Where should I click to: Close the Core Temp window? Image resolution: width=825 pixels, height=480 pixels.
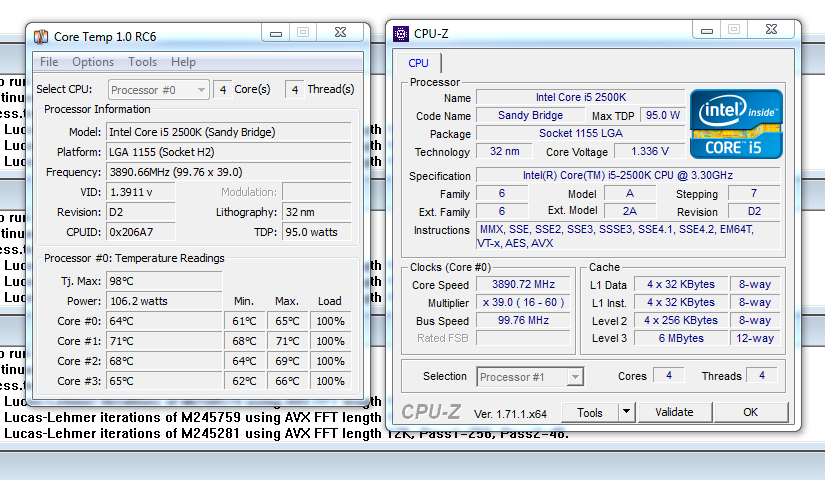pos(340,33)
